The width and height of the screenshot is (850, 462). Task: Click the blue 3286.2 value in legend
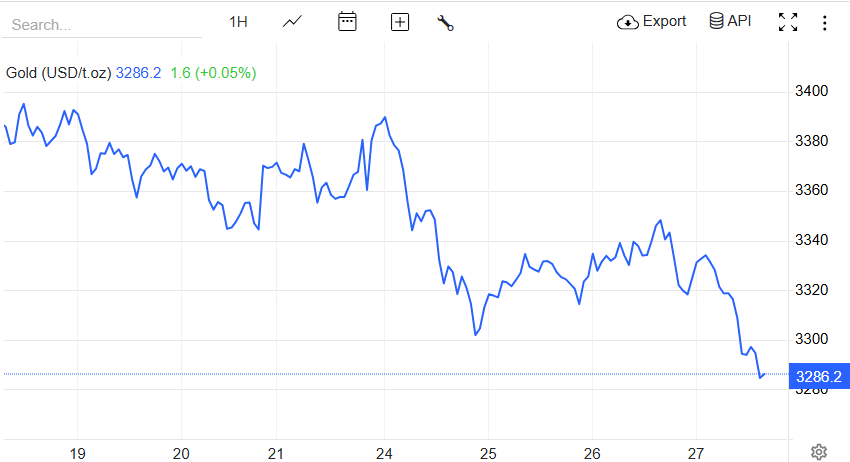(139, 72)
